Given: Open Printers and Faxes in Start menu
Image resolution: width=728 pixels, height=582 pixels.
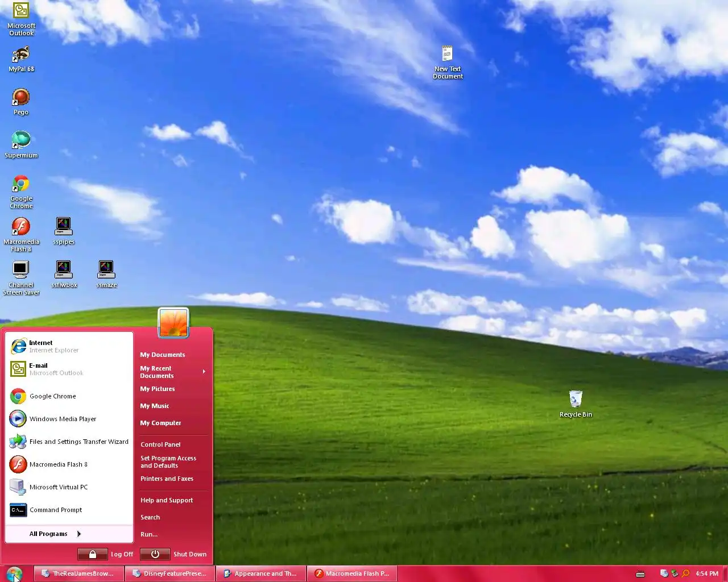Looking at the screenshot, I should (x=173, y=479).
